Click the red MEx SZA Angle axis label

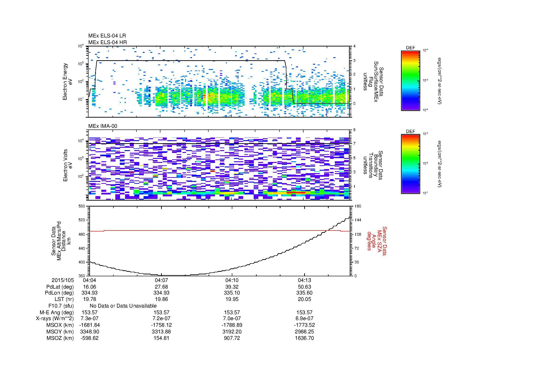pos(377,241)
